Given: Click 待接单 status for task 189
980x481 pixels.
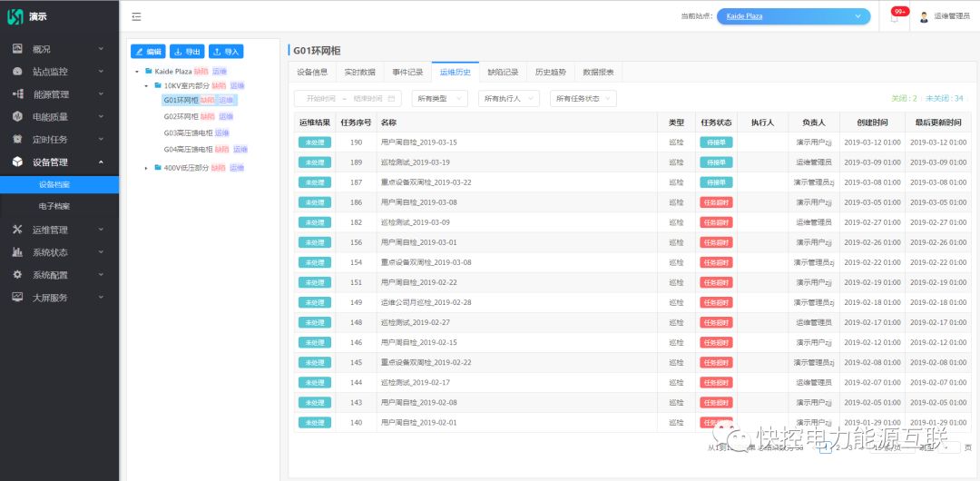Looking at the screenshot, I should point(716,162).
